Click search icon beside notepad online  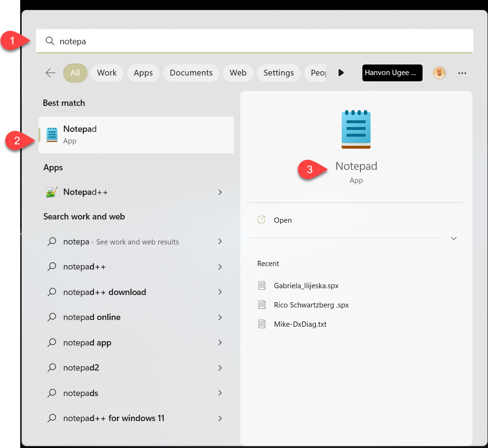pyautogui.click(x=51, y=317)
